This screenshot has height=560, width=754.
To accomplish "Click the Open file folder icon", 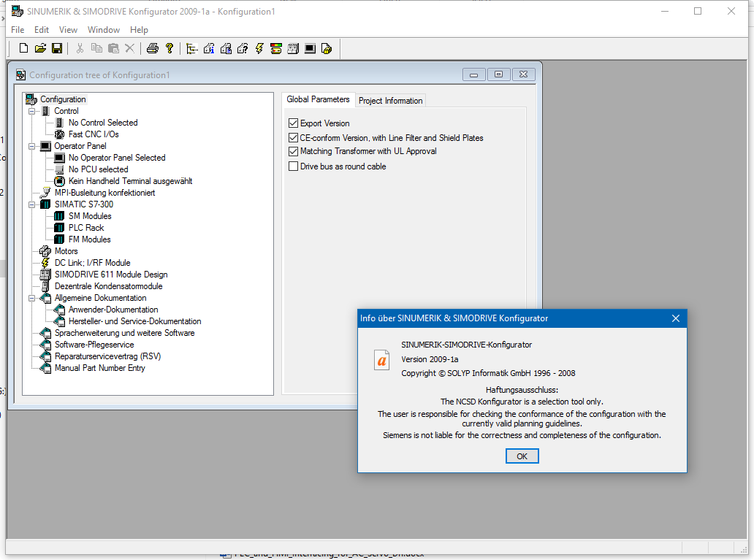I will (x=40, y=48).
